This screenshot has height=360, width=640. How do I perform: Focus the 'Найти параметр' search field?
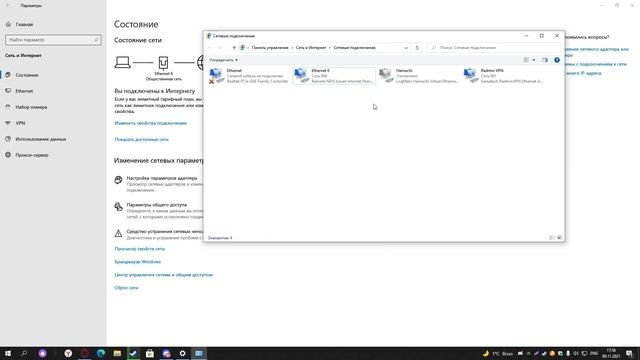coord(53,40)
